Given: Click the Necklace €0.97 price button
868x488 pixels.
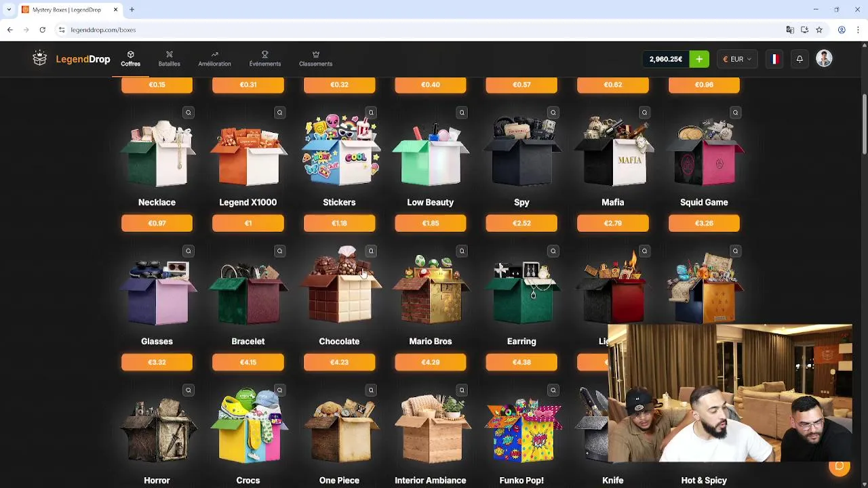Looking at the screenshot, I should tap(157, 223).
